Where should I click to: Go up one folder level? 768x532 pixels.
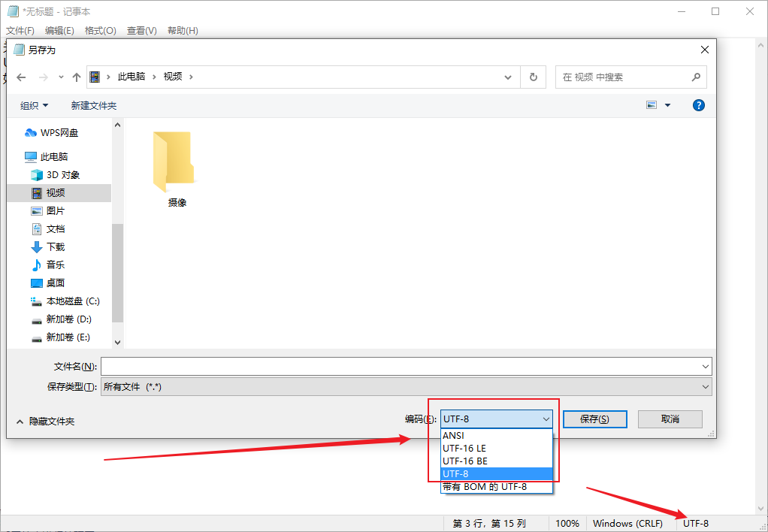(x=77, y=77)
